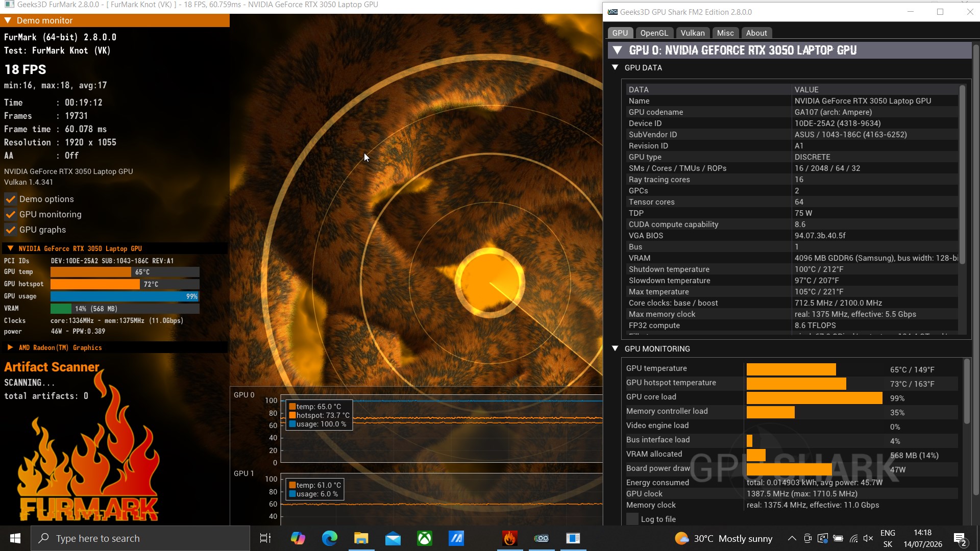
Task: Select the GPU codename row
Action: [793, 112]
